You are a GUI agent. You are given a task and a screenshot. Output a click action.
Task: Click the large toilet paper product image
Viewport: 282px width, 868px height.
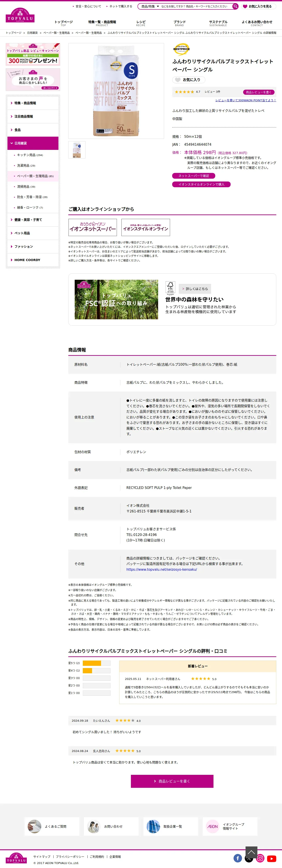116,91
